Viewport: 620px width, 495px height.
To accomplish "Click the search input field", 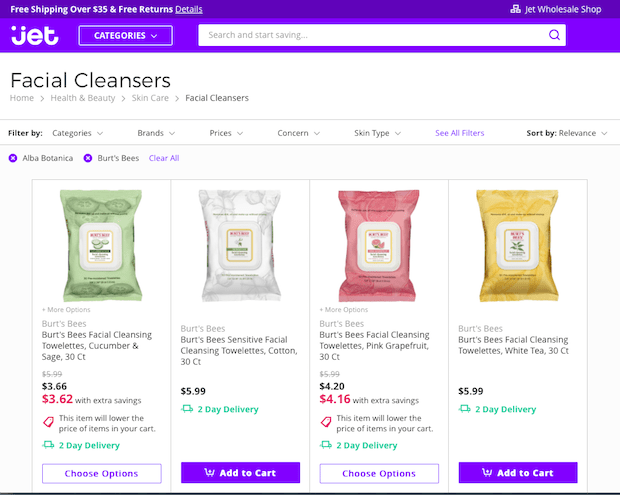I will (372, 35).
